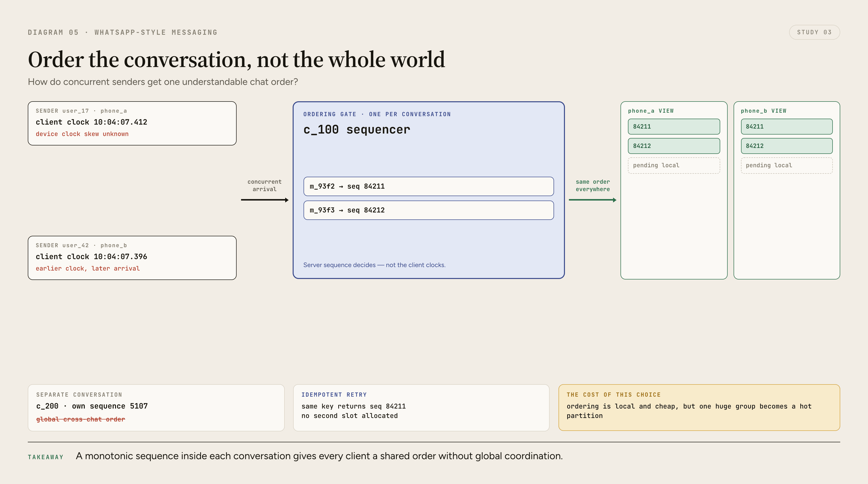Click pending local in phone_a VIEW

[674, 165]
